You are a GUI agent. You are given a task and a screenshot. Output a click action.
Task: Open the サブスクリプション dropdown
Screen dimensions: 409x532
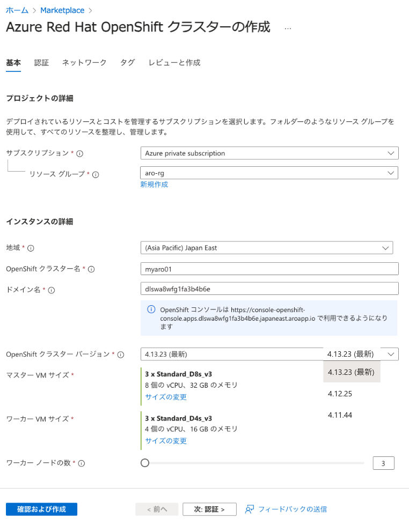click(x=269, y=153)
